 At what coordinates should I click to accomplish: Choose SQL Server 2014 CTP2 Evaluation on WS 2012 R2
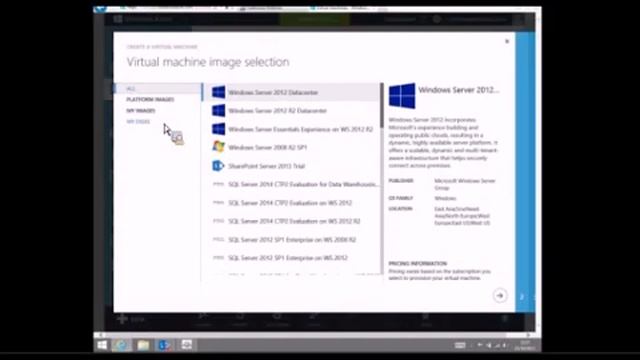coord(291,221)
